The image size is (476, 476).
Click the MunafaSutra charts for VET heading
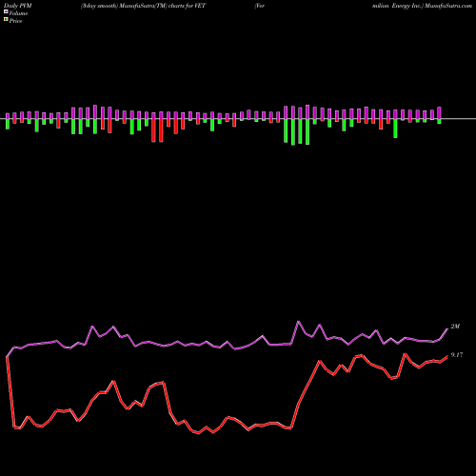point(143,6)
